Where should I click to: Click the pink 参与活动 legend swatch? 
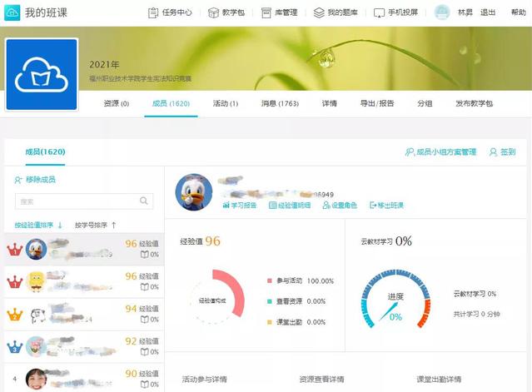coord(269,281)
